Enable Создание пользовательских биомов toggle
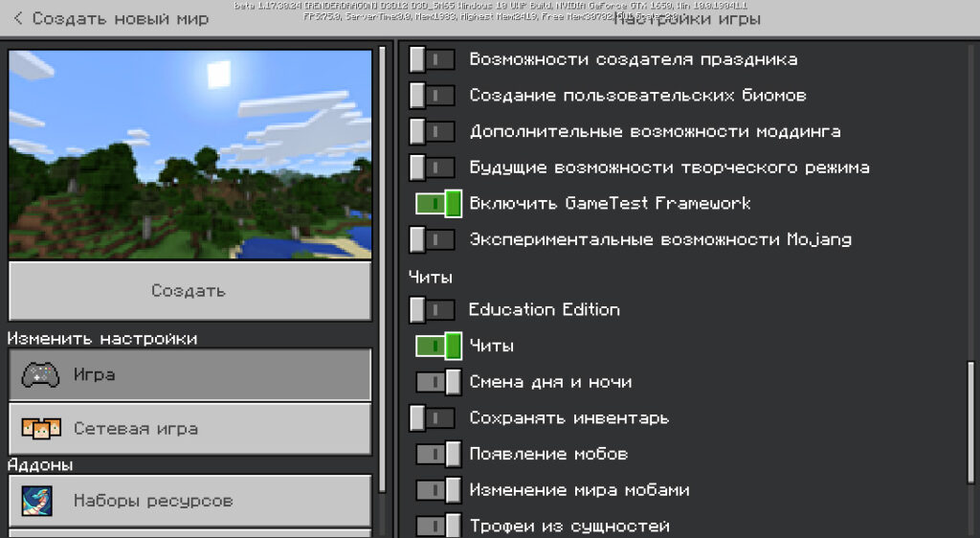 (433, 96)
